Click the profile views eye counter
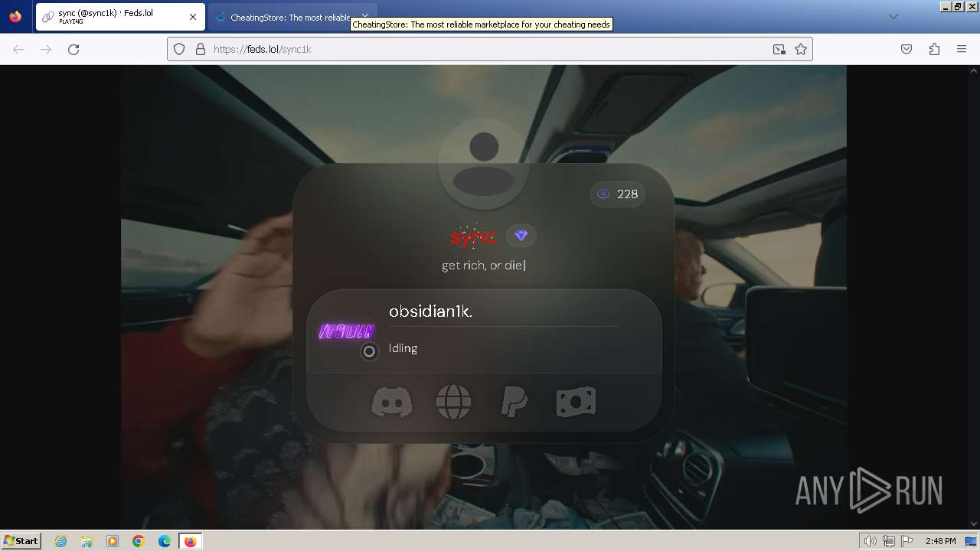Screen dimensions: 980x551 [x=618, y=194]
